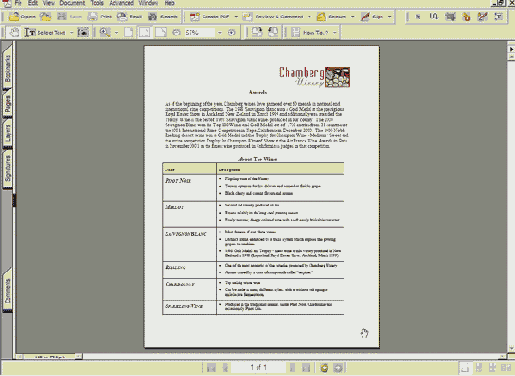Rotate the view clockwise
This screenshot has width=515, height=376.
click(x=257, y=32)
